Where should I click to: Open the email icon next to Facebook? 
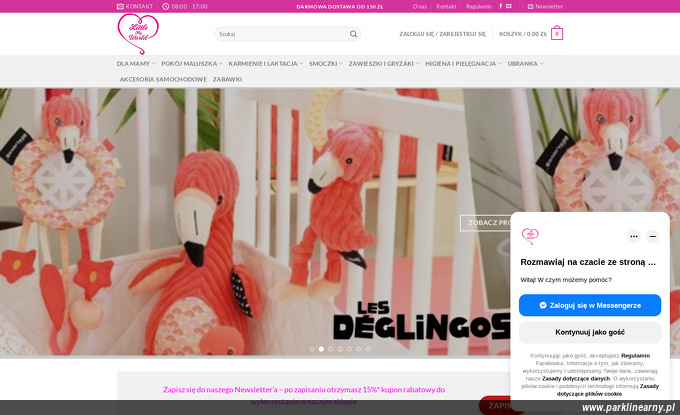point(509,6)
